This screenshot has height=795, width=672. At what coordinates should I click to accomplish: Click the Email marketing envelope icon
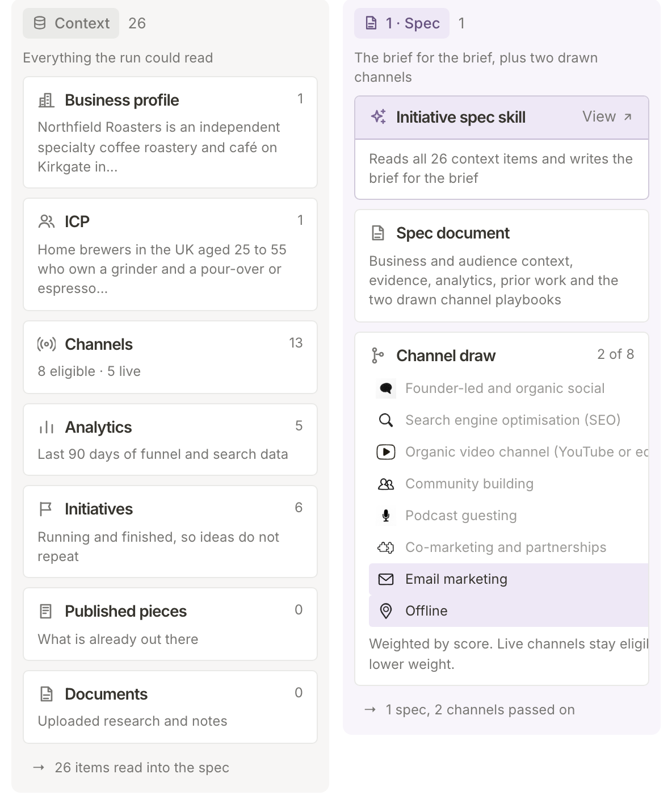coord(386,579)
